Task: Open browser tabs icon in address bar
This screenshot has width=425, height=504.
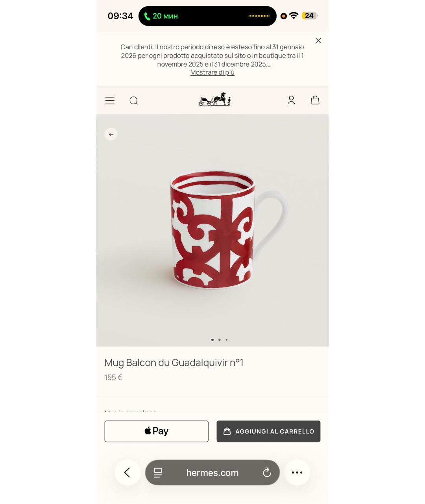Action: [158, 472]
